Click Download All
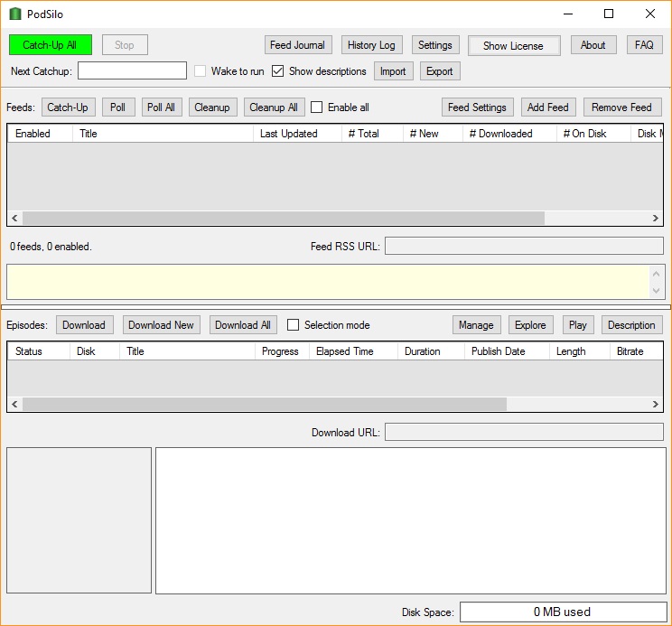The image size is (672, 626). tap(243, 325)
